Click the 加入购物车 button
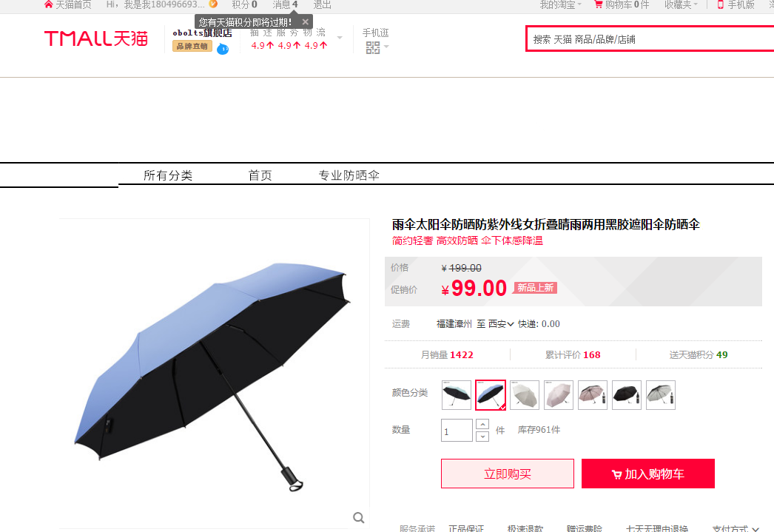 [648, 474]
